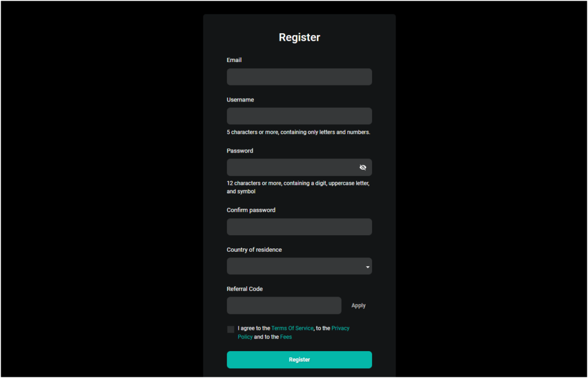Open the Country of residence combo box
The image size is (588, 378).
tap(299, 266)
